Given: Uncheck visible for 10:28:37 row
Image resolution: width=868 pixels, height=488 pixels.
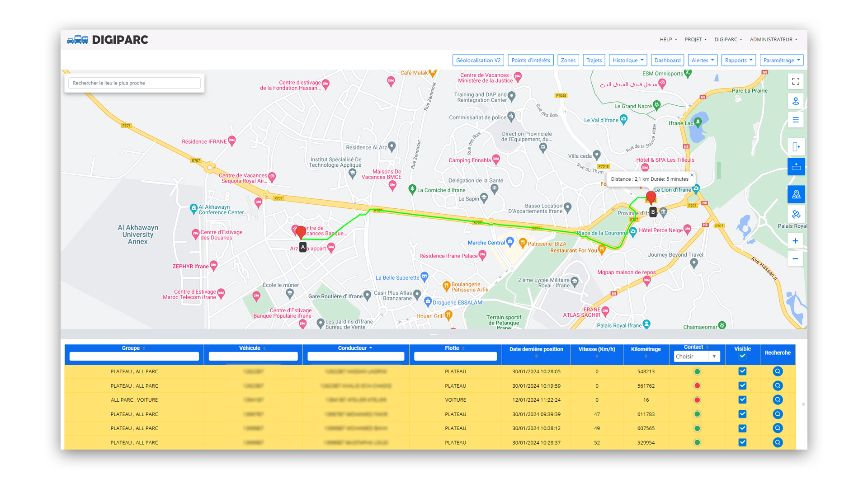Looking at the screenshot, I should [x=742, y=442].
